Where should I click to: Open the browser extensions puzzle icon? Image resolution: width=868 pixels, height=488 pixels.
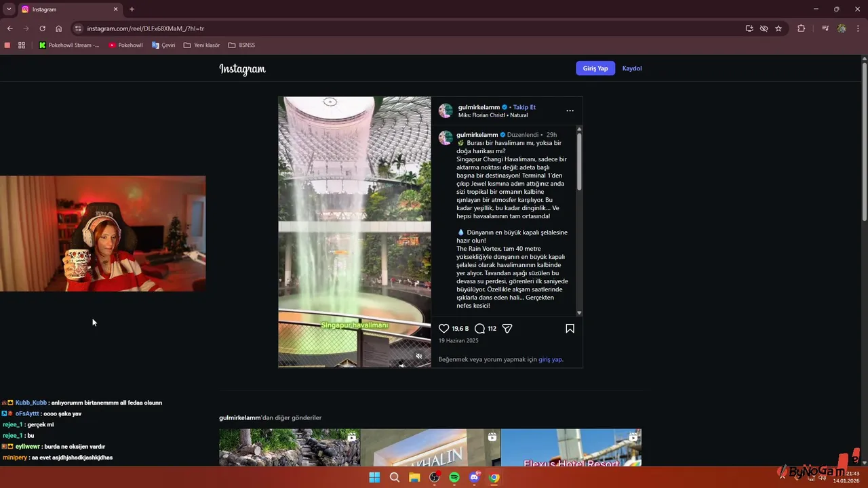[x=801, y=28]
